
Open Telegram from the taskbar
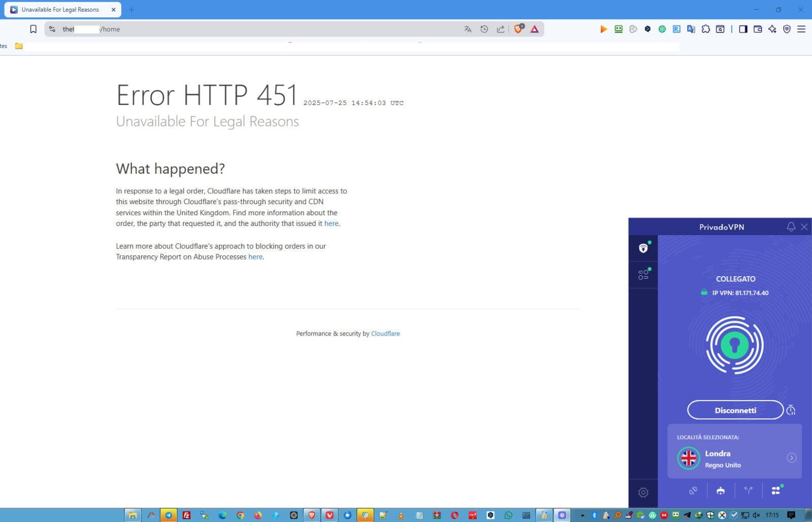click(168, 515)
